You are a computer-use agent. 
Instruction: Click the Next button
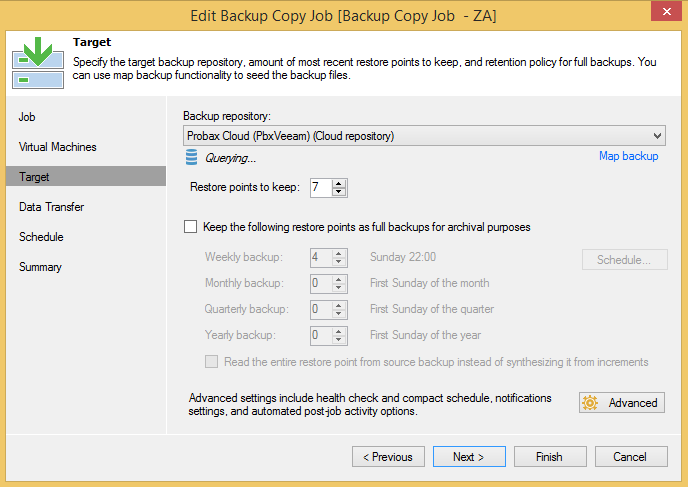469,457
